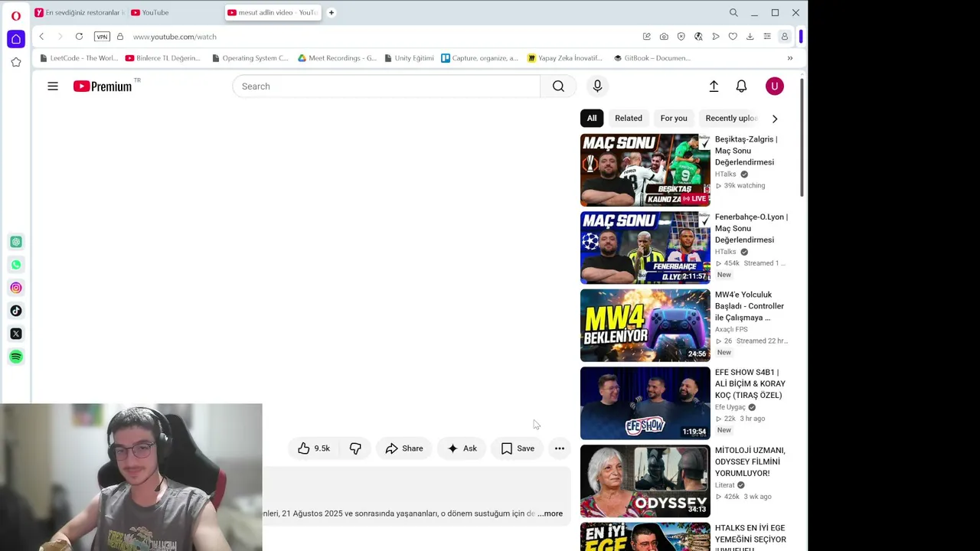This screenshot has width=980, height=551.
Task: Toggle the VPN badge in address bar
Action: pos(102,37)
